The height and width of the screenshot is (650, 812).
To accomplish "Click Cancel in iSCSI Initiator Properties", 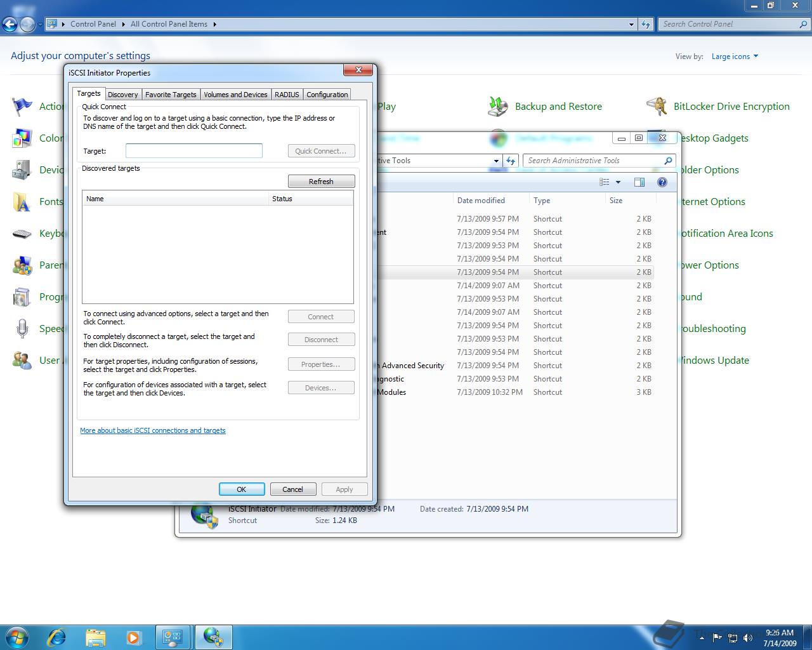I will click(292, 489).
